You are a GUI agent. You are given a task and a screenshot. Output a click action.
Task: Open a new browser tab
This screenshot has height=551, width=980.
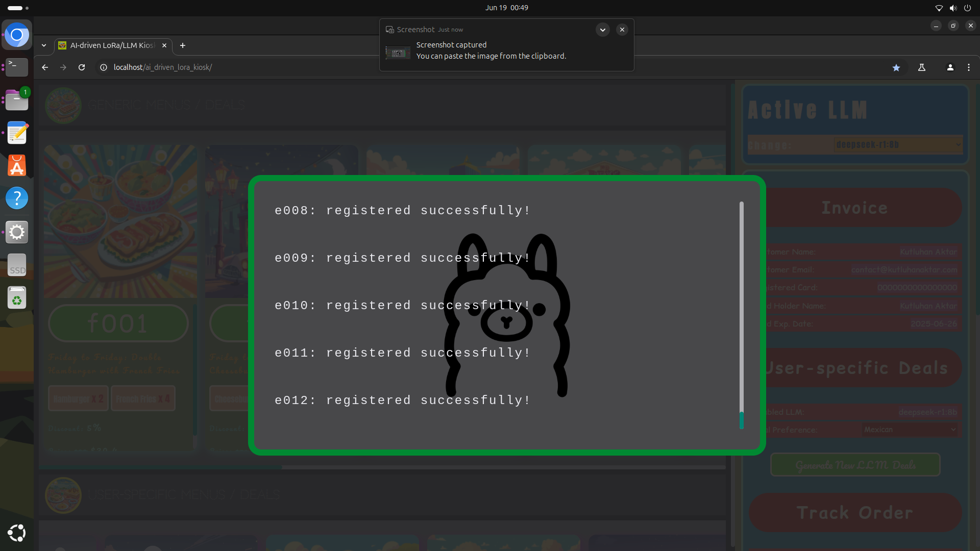tap(182, 45)
